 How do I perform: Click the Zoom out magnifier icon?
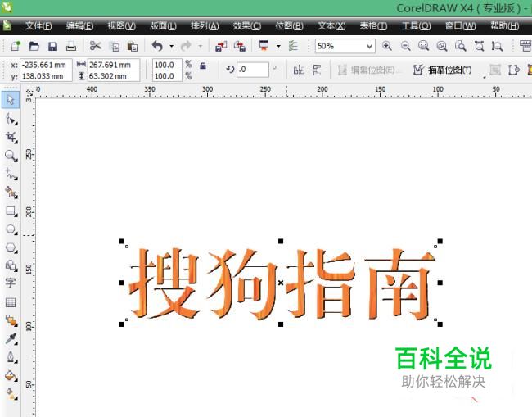point(405,46)
